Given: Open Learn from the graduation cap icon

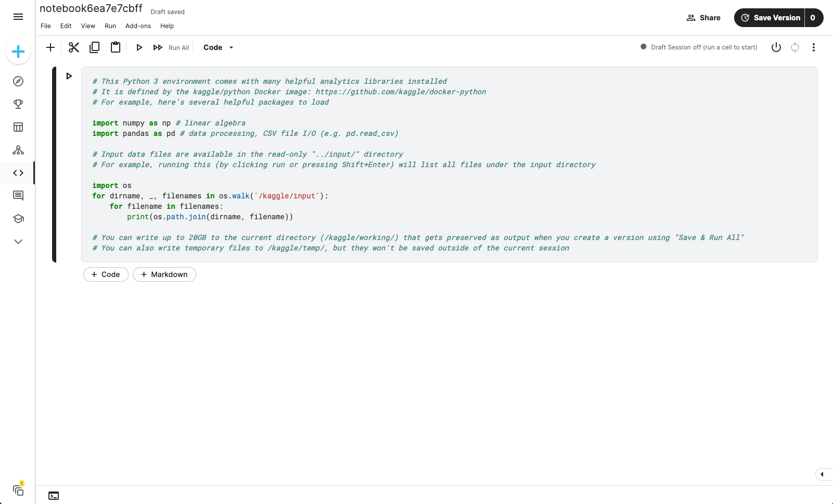Looking at the screenshot, I should (18, 219).
